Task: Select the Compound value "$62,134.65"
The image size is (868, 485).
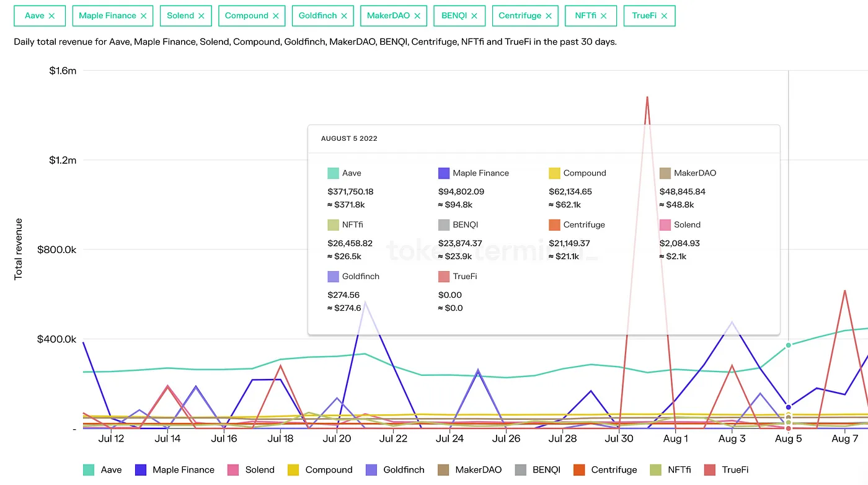Action: [x=570, y=192]
